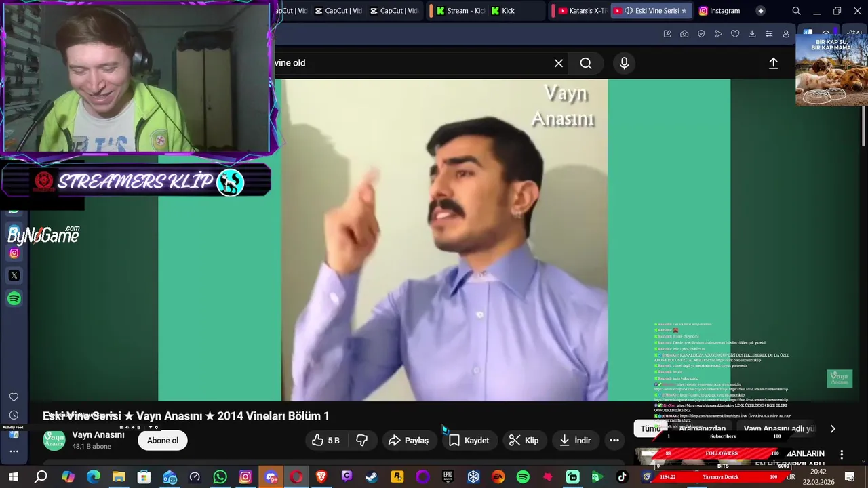The height and width of the screenshot is (488, 868).
Task: Select the Vayn Anasını adlı chip
Action: (778, 428)
